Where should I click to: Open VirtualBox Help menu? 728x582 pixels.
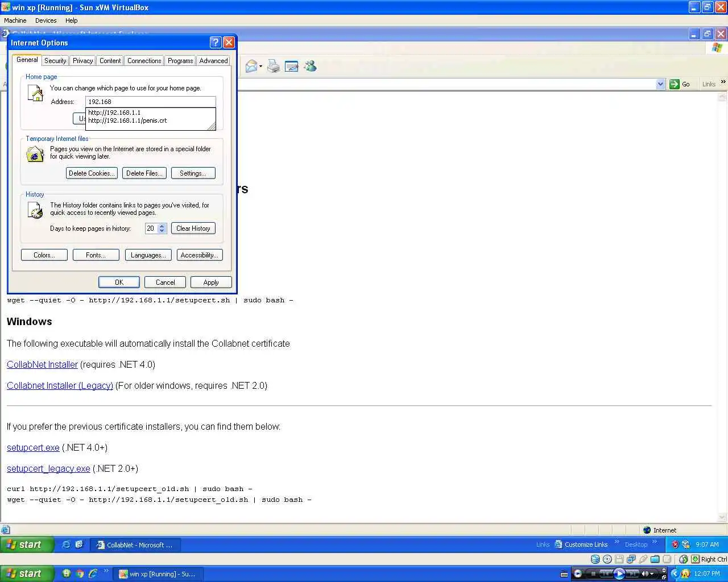pyautogui.click(x=71, y=20)
